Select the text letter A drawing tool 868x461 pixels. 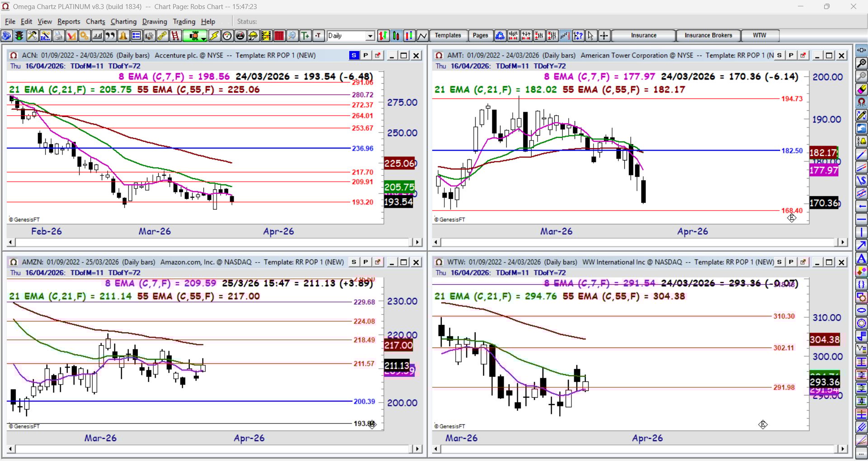point(862,259)
